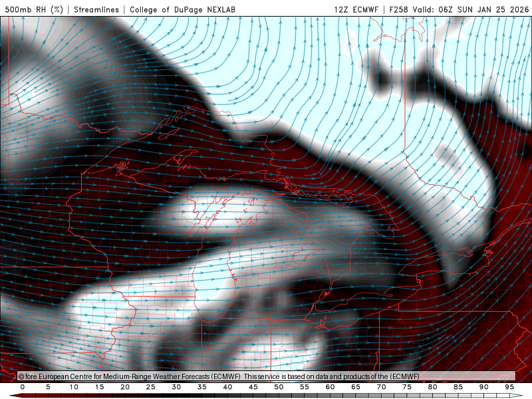Click colorbar tick label "45"

(253, 387)
